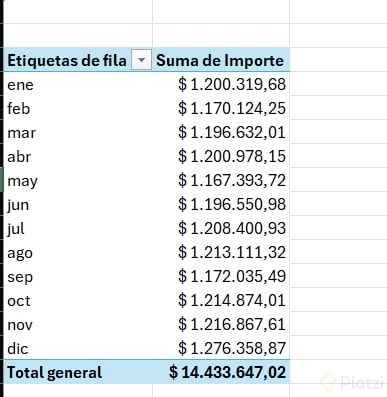Select the feb row label cell
The width and height of the screenshot is (387, 397).
78,108
